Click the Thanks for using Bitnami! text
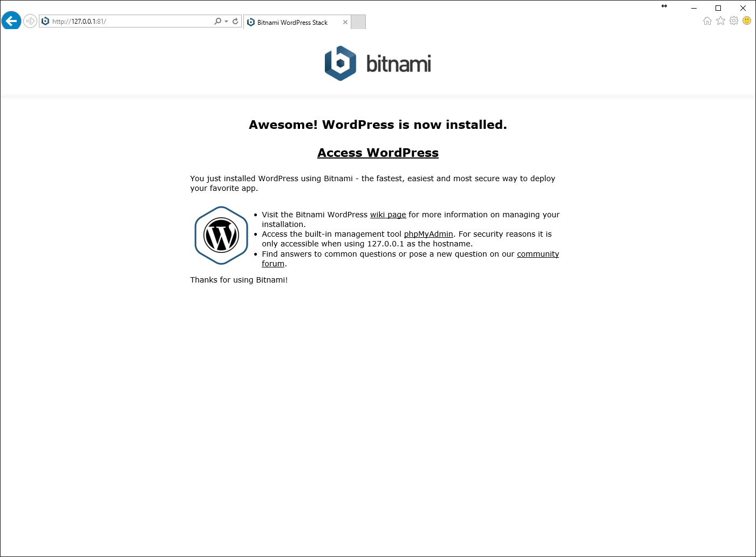 pos(239,280)
